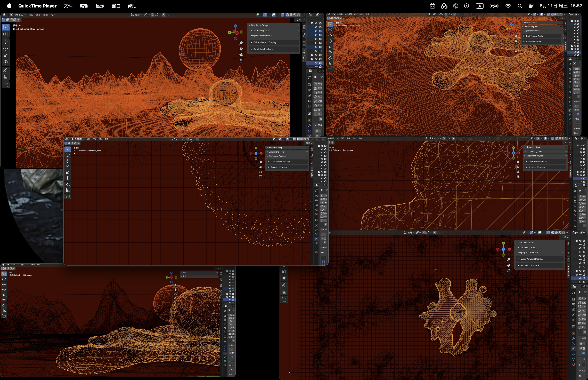Click the 碰撞 physics button in top-left window

coord(318,88)
